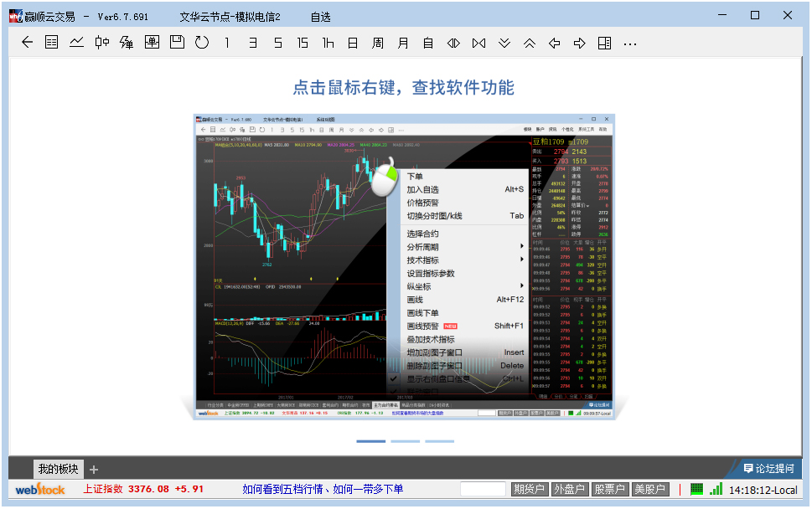
Task: Select the 1h hourly period button
Action: (328, 43)
